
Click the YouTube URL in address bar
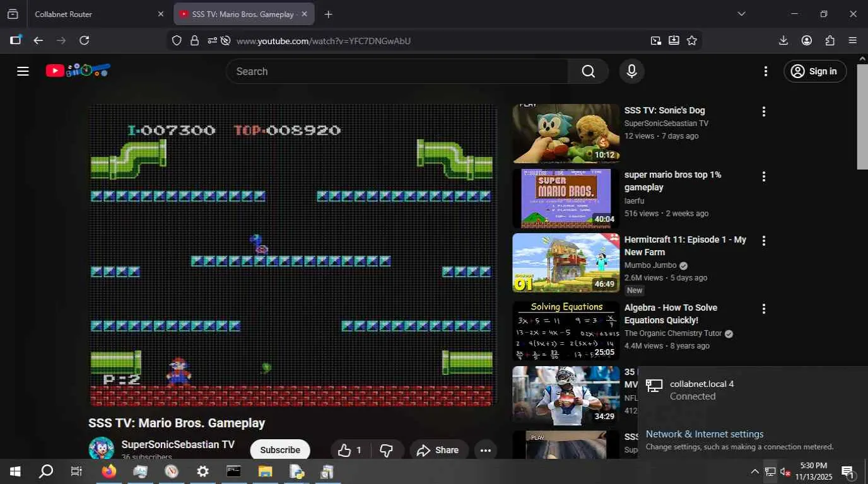[324, 41]
